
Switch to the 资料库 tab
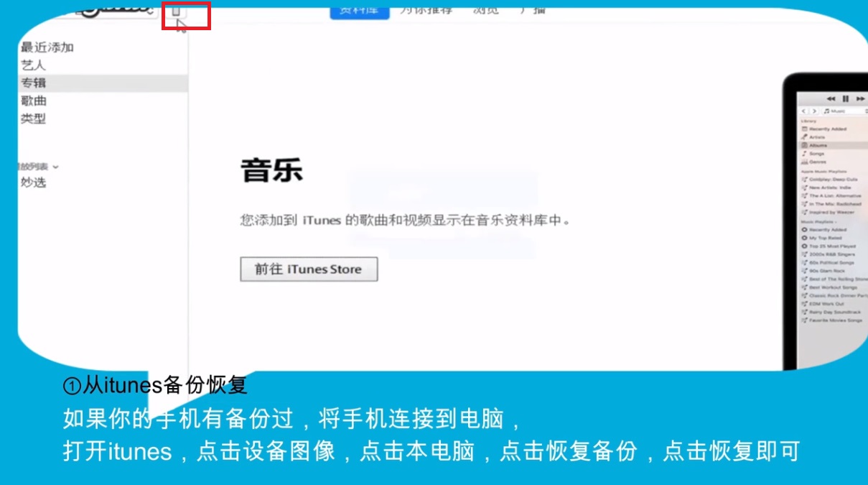[360, 10]
